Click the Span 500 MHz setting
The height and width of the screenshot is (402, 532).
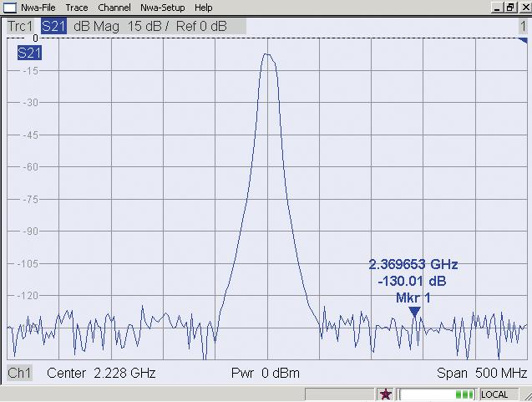click(482, 373)
